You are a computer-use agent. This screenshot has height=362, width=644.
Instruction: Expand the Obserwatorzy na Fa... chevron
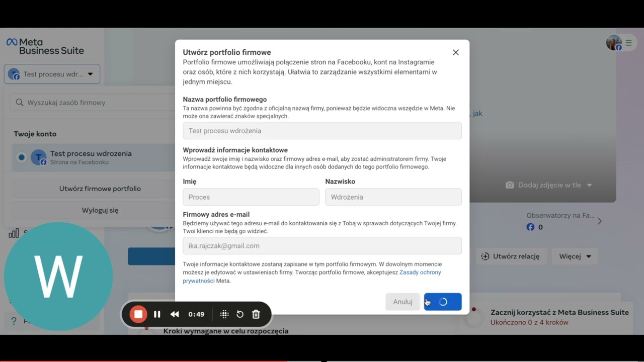click(599, 221)
